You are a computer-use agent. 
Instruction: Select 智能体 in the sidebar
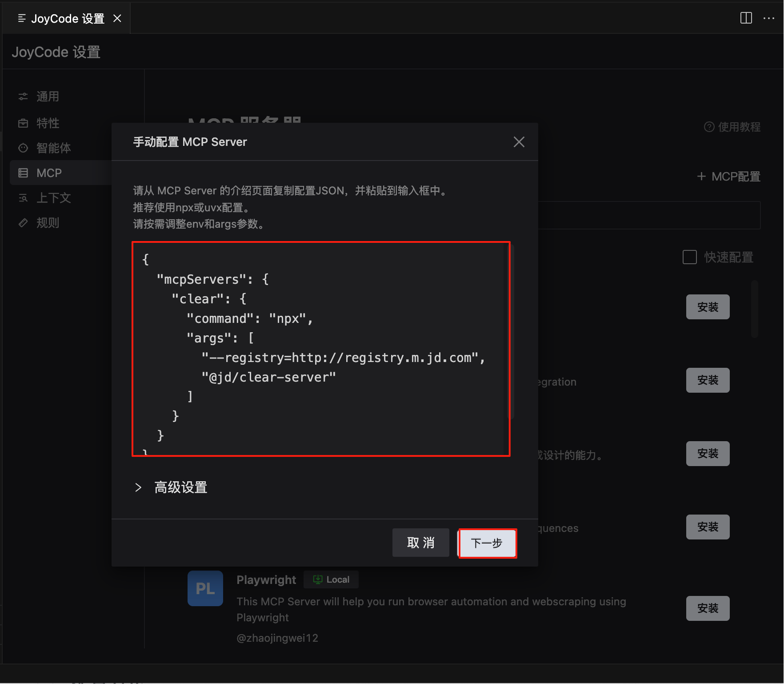pyautogui.click(x=53, y=148)
